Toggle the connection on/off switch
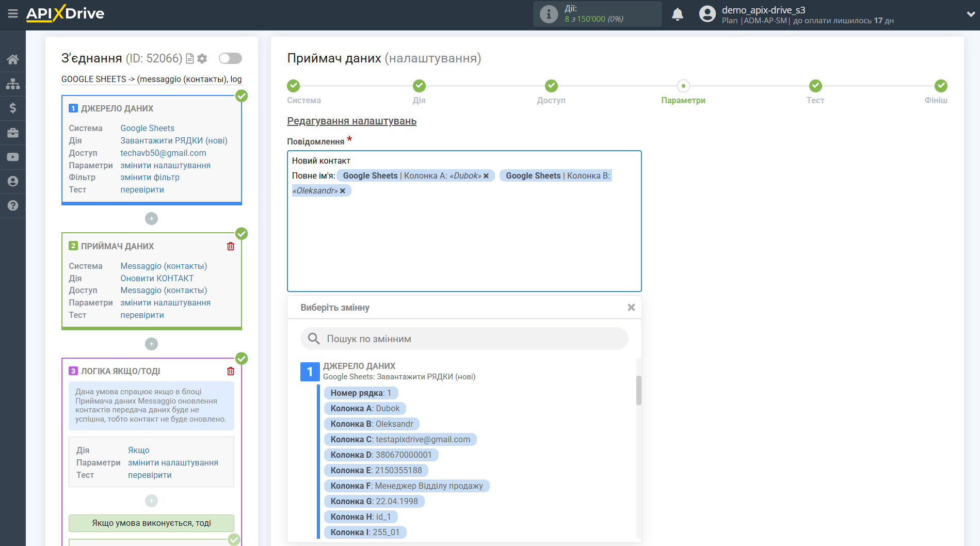The height and width of the screenshot is (546, 980). [x=230, y=58]
